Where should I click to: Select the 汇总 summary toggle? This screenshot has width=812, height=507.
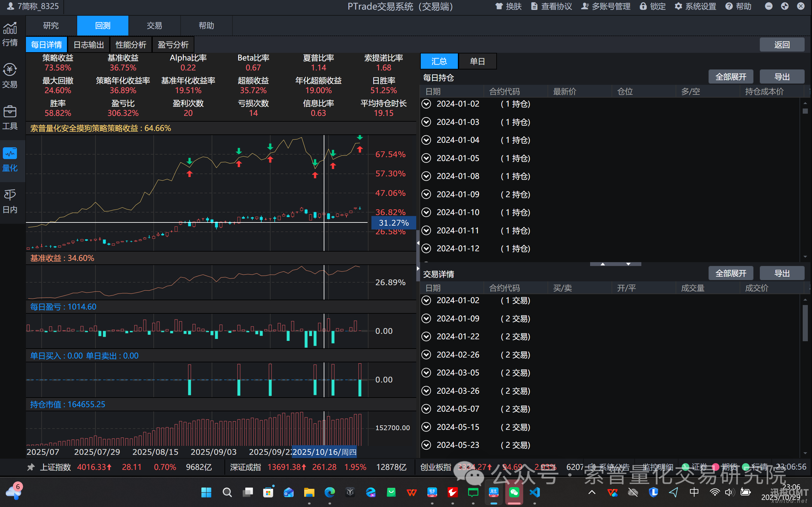click(x=439, y=61)
